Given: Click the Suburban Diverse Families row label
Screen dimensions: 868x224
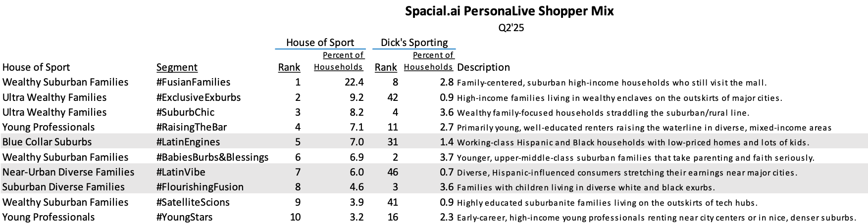Looking at the screenshot, I should (x=63, y=187).
